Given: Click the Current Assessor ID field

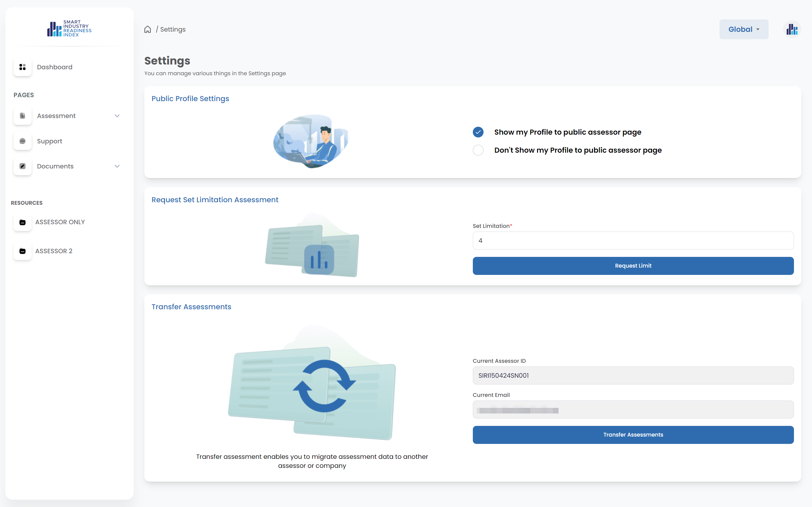Looking at the screenshot, I should pyautogui.click(x=633, y=375).
